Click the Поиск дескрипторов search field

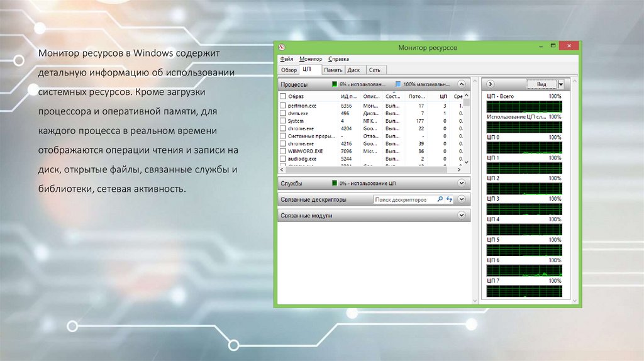pyautogui.click(x=404, y=199)
